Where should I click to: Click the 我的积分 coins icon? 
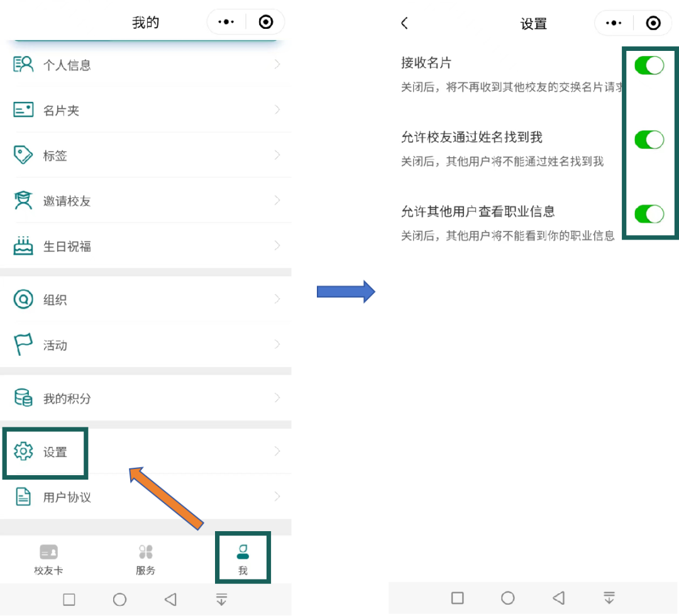[x=23, y=398]
